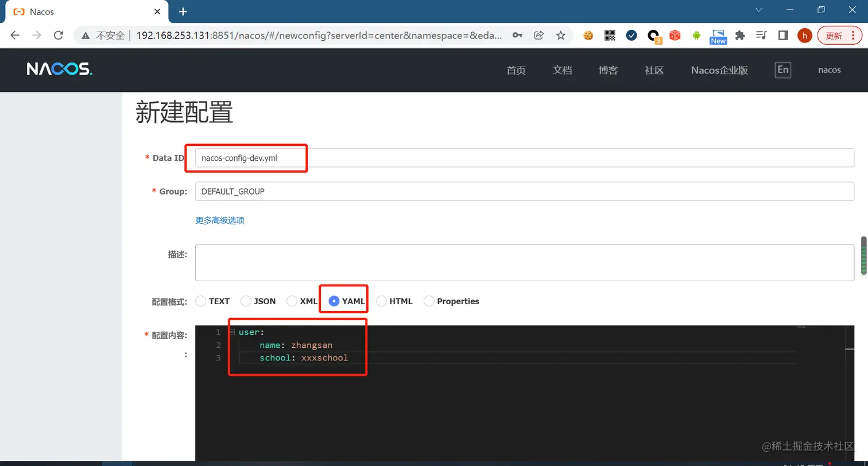
Task: Open the 社区 menu item
Action: pyautogui.click(x=654, y=70)
